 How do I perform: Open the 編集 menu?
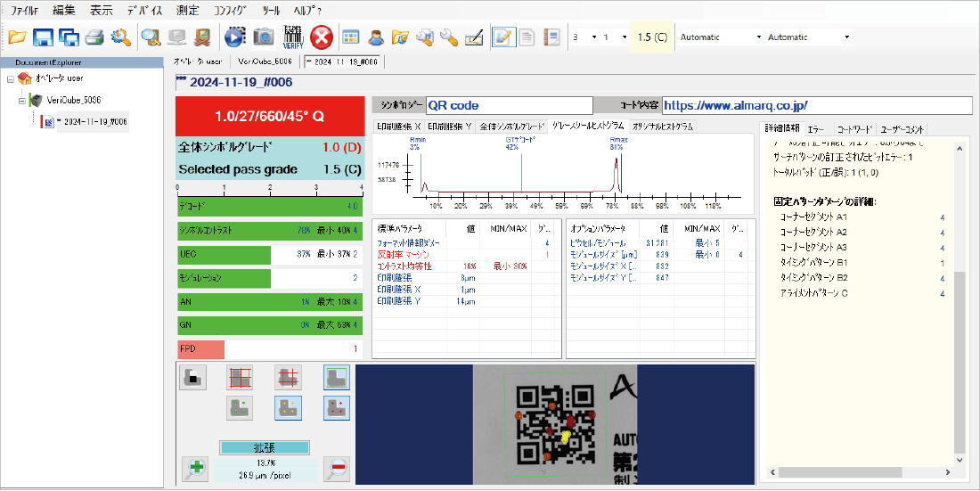coord(63,10)
